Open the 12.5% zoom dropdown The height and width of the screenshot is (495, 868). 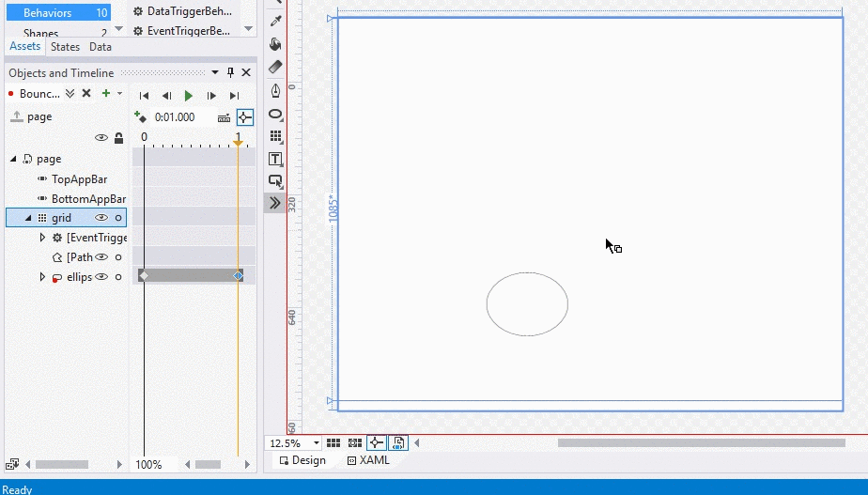pyautogui.click(x=316, y=443)
